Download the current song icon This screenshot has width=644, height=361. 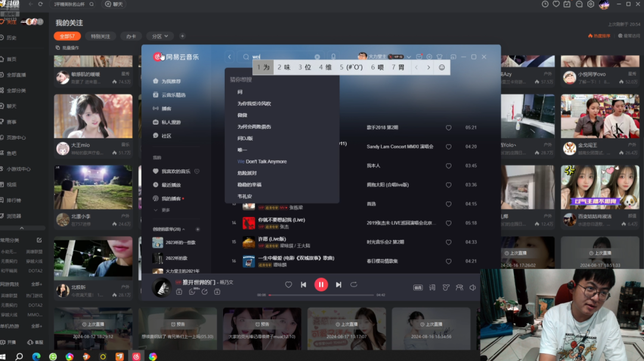[217, 292]
